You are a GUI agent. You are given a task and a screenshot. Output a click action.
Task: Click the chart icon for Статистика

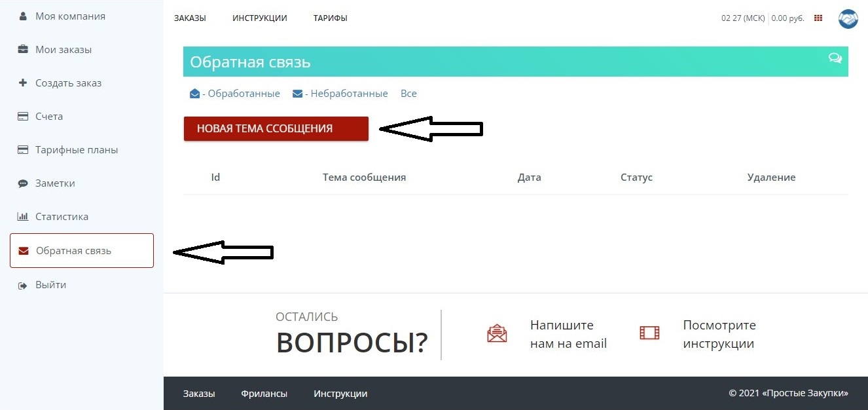click(23, 217)
